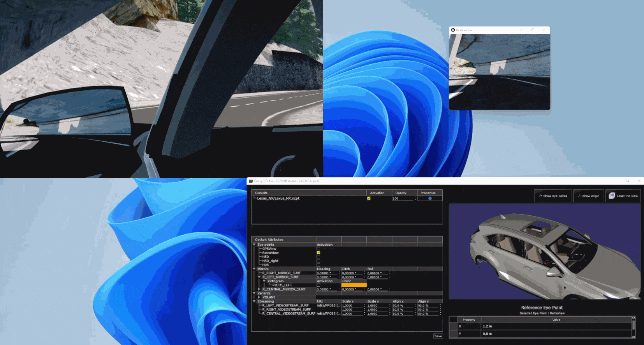Screen dimensions: 644x345
Task: Click the Show origin button
Action: [x=588, y=196]
